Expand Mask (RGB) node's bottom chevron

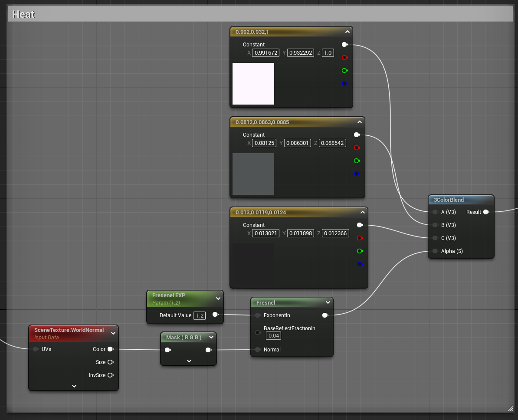pos(189,361)
